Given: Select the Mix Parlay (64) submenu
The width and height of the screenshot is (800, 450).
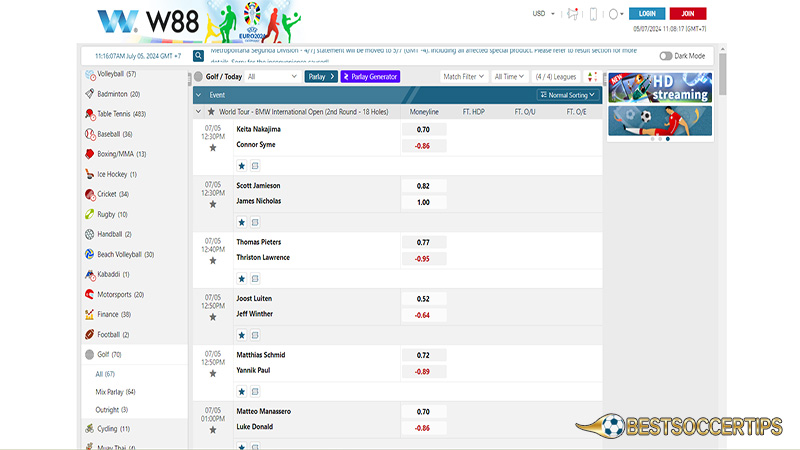Looking at the screenshot, I should (x=115, y=392).
